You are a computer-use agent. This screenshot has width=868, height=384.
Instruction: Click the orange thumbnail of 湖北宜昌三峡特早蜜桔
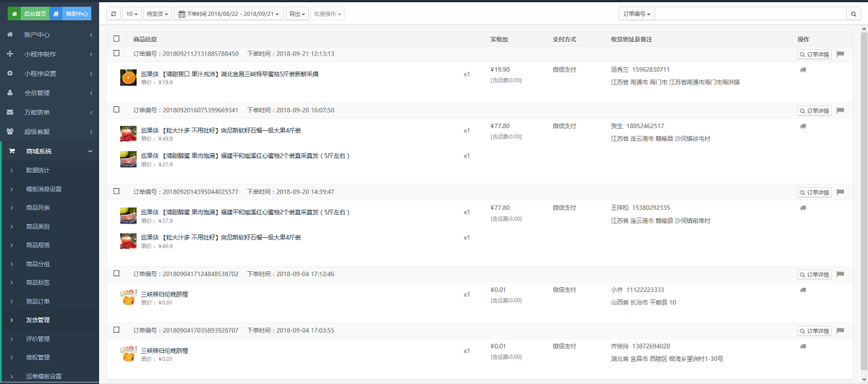click(x=128, y=77)
